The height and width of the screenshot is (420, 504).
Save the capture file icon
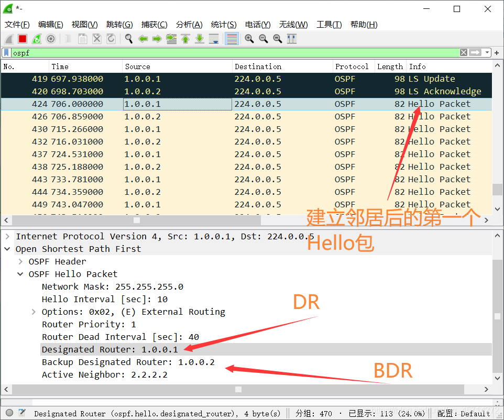(83, 39)
